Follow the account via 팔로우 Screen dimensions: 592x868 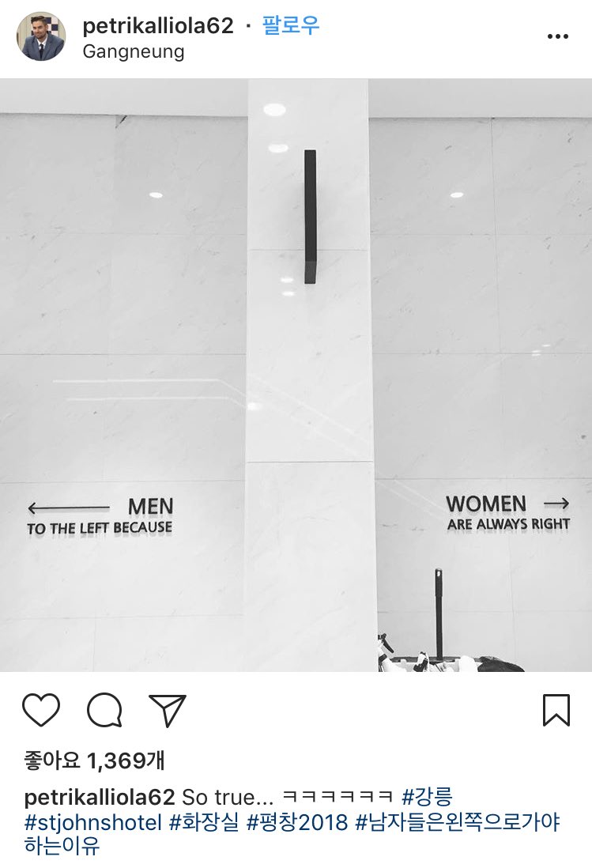pyautogui.click(x=291, y=25)
